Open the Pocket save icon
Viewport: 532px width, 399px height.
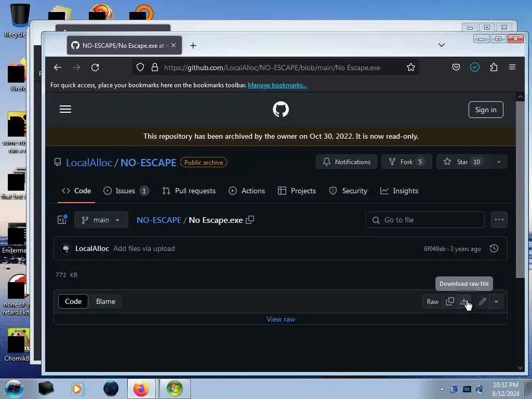coord(456,67)
